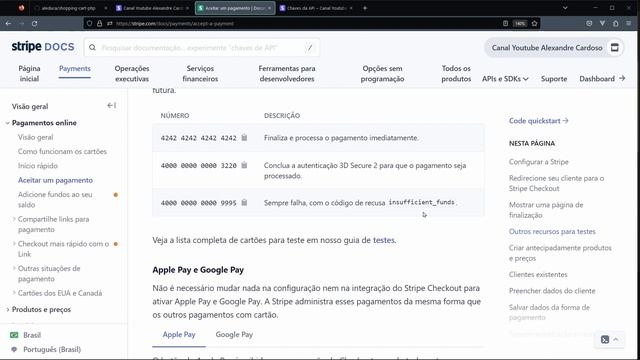Open the shield tracking protection panel
This screenshot has width=640, height=360.
89,24
